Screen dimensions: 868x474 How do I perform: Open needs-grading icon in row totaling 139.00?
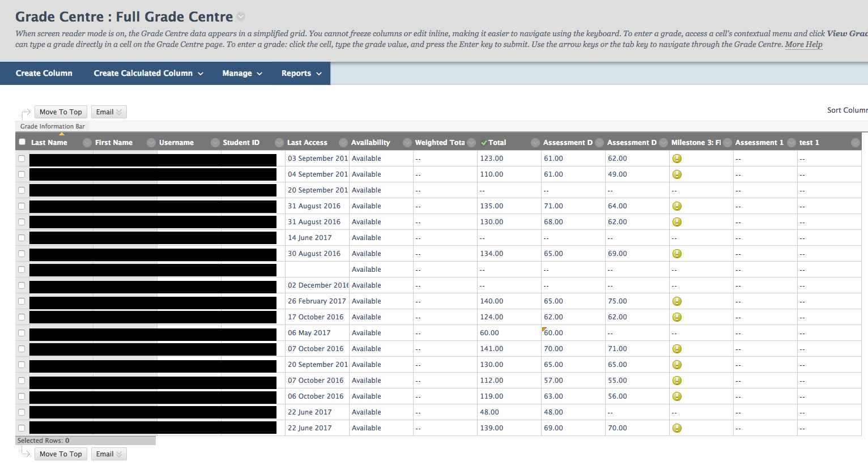click(x=677, y=428)
